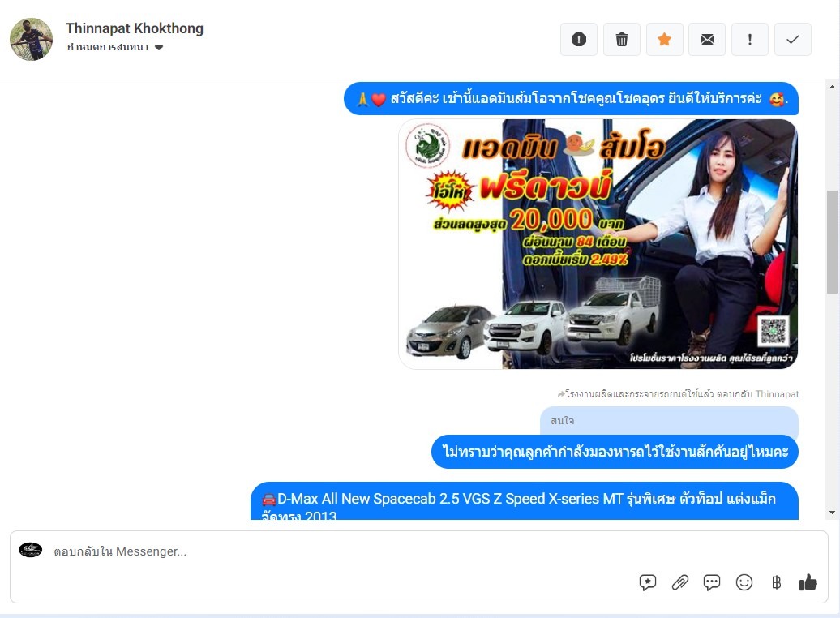
Task: Attach a file with the paperclip icon
Action: [x=679, y=582]
